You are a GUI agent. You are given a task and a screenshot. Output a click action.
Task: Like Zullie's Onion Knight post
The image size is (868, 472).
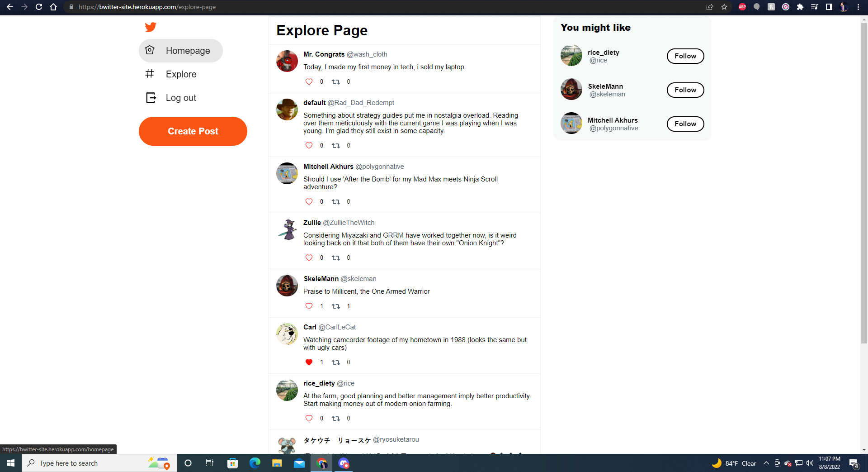309,257
